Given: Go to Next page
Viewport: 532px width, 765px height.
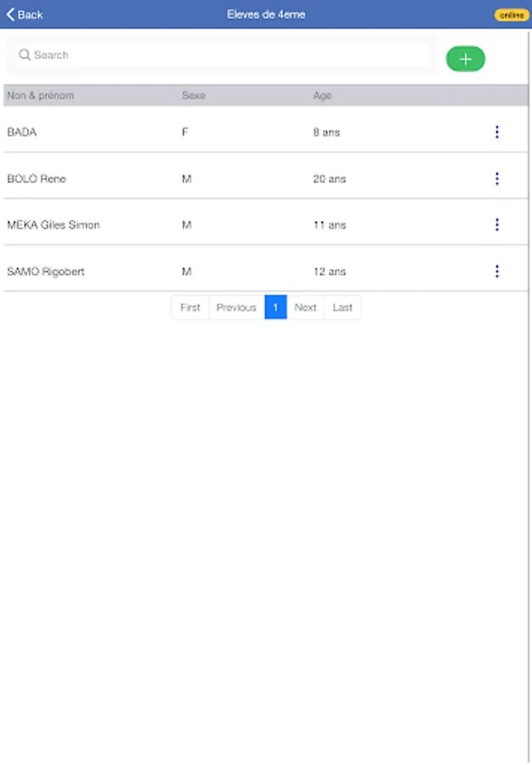Looking at the screenshot, I should pyautogui.click(x=305, y=308).
